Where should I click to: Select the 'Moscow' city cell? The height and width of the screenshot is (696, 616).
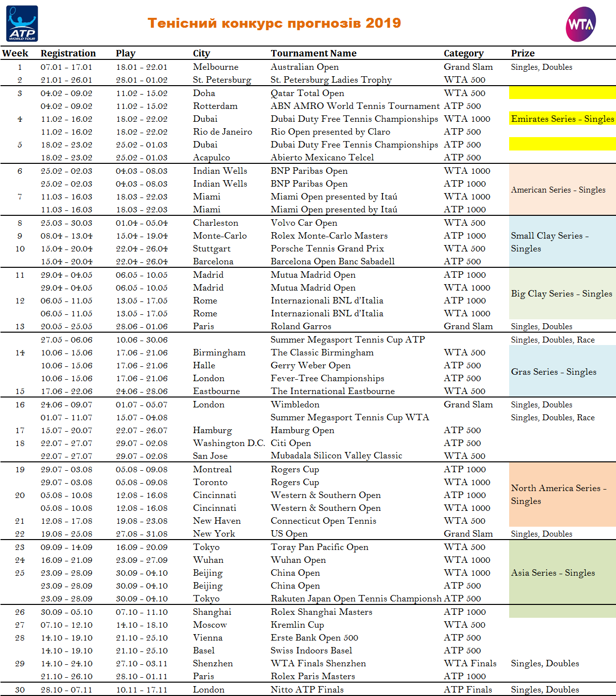210,625
